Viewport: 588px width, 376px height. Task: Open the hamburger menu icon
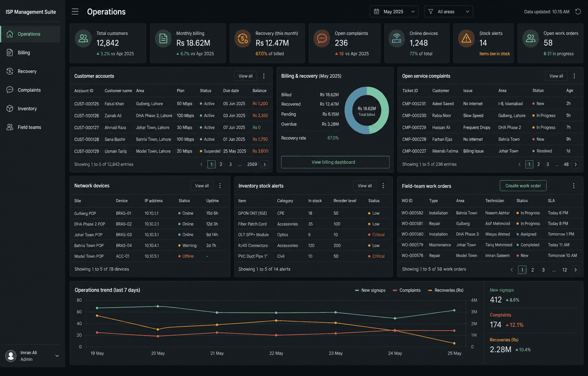click(75, 11)
